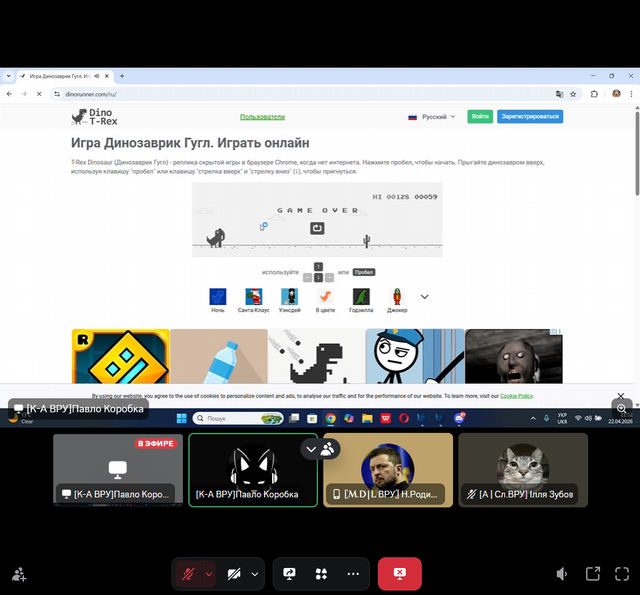Click the up arrow key icon
Screen dimensions: 640x595
point(318,266)
